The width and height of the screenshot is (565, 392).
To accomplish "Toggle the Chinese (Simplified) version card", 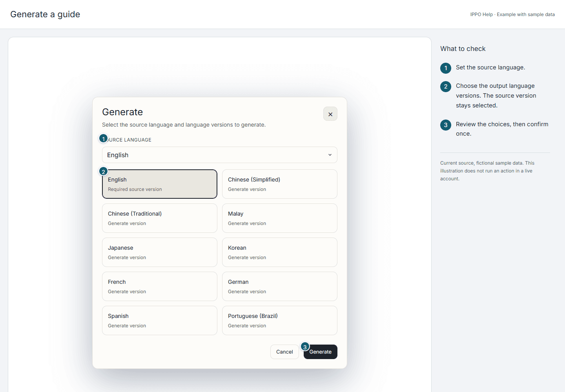I will [x=280, y=184].
